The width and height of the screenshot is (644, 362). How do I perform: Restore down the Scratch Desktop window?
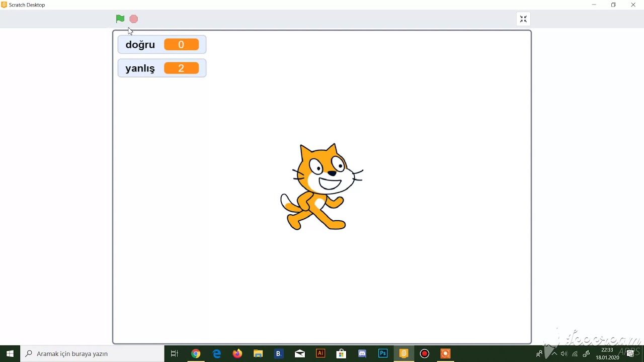(613, 5)
